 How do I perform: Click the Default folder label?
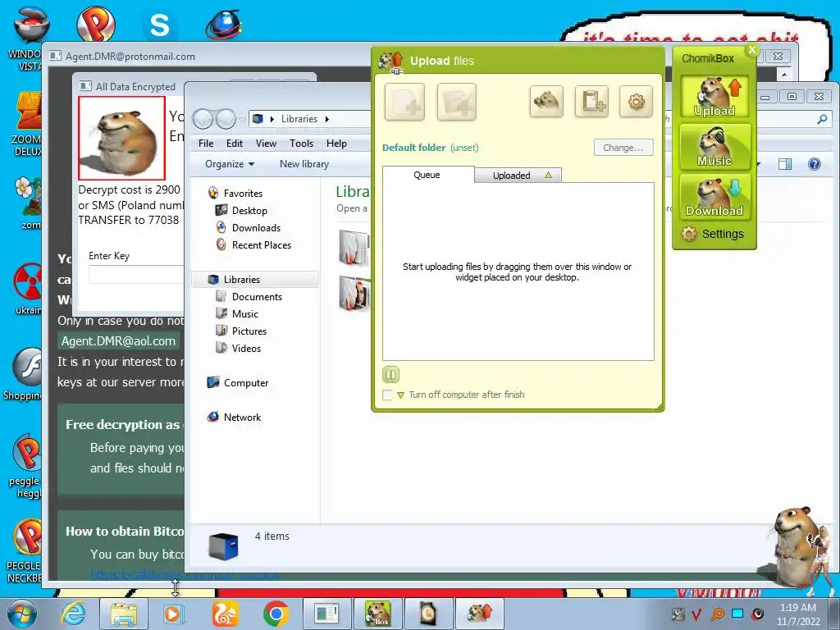click(413, 148)
